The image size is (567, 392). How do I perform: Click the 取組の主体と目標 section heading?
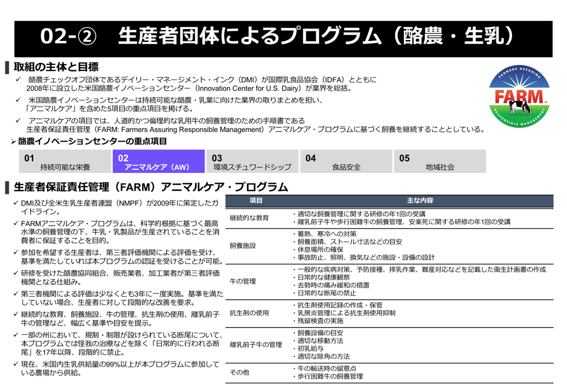pos(56,67)
